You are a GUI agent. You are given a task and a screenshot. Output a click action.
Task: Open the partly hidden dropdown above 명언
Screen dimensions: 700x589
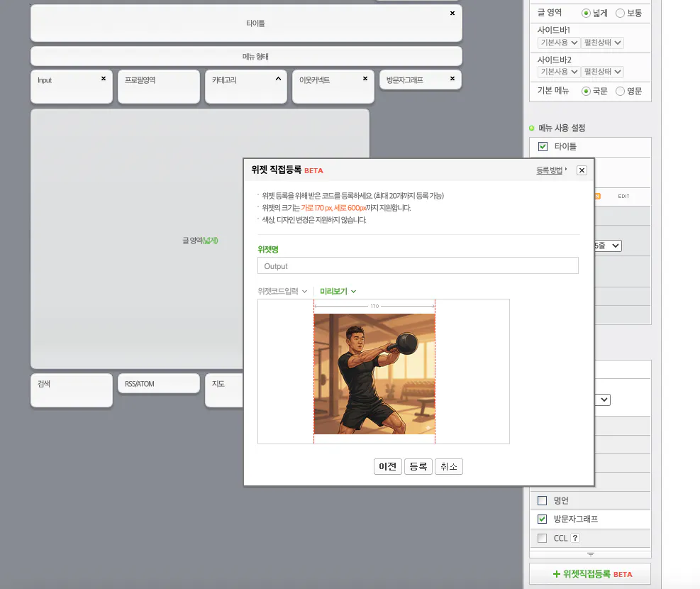(603, 400)
